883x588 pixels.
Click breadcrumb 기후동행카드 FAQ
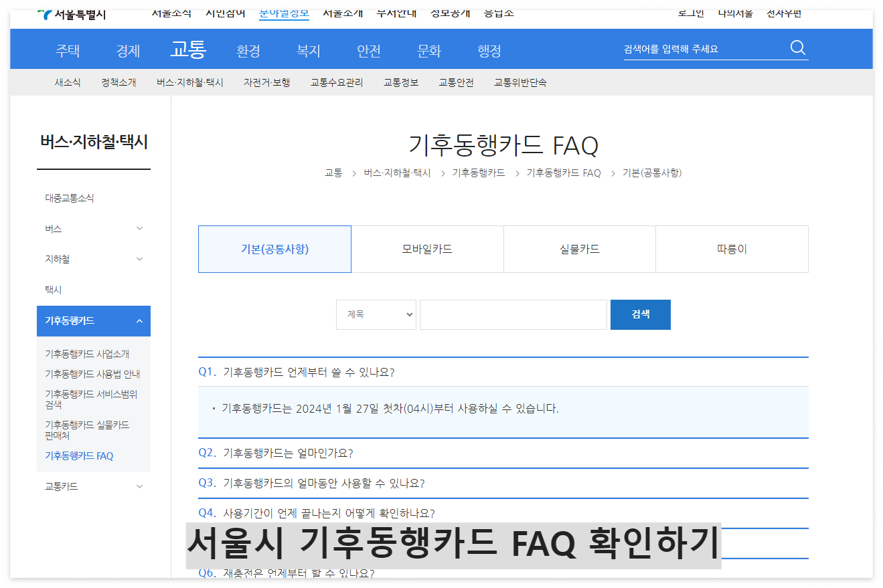coord(564,173)
